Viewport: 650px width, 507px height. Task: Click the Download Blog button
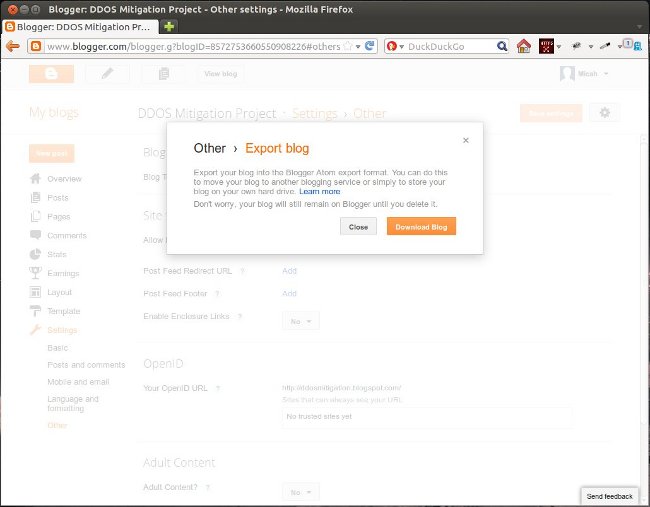[x=421, y=227]
